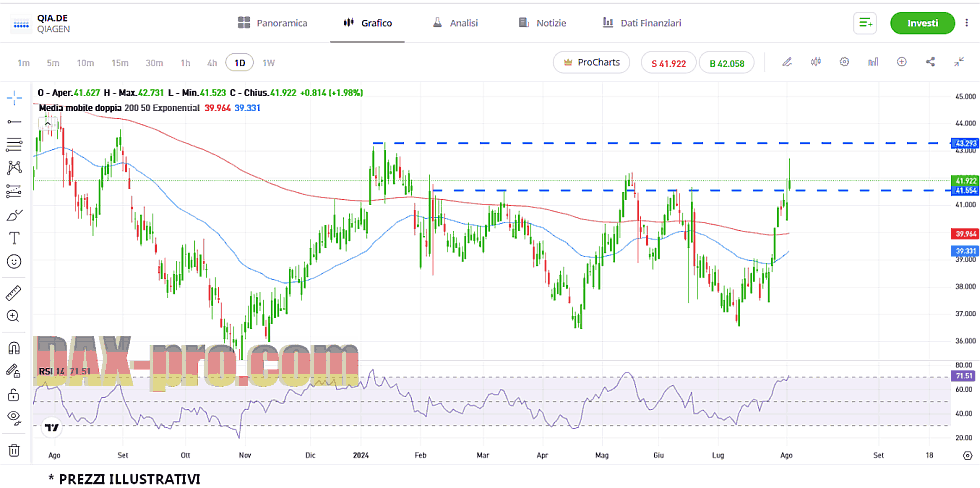This screenshot has height=488, width=980.
Task: Select the trend line drawing tool
Action: tap(14, 121)
